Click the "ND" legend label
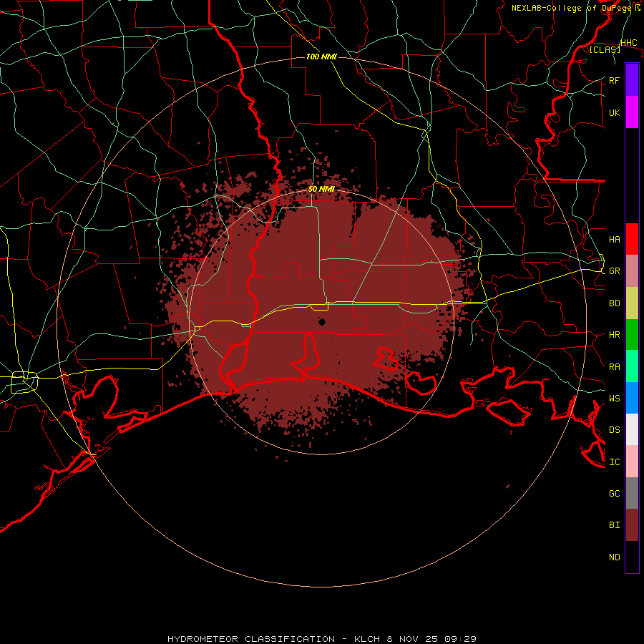This screenshot has width=644, height=644. [614, 557]
